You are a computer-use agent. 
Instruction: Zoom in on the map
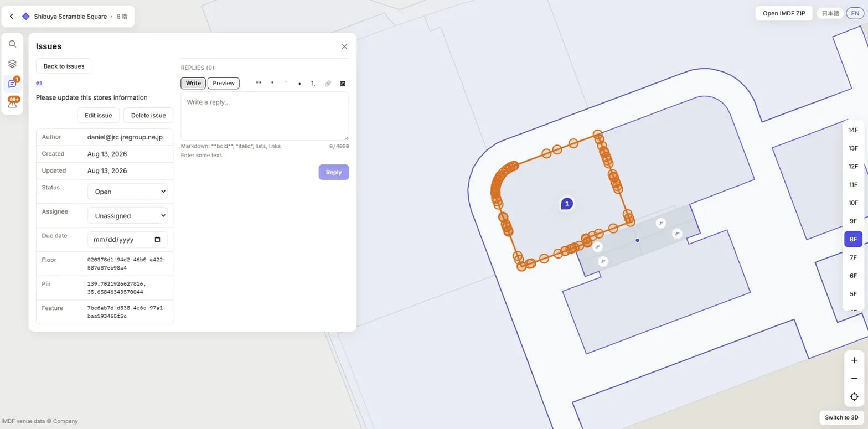(854, 360)
